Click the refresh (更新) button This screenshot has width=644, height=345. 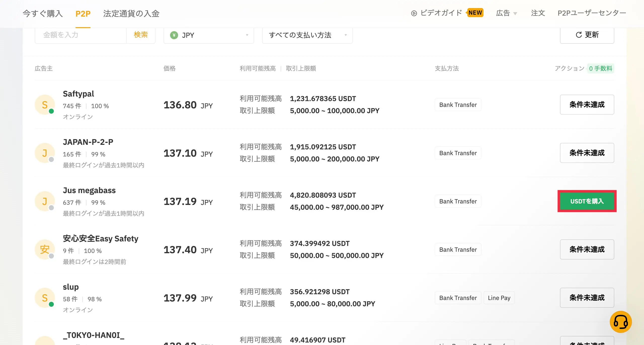(587, 35)
